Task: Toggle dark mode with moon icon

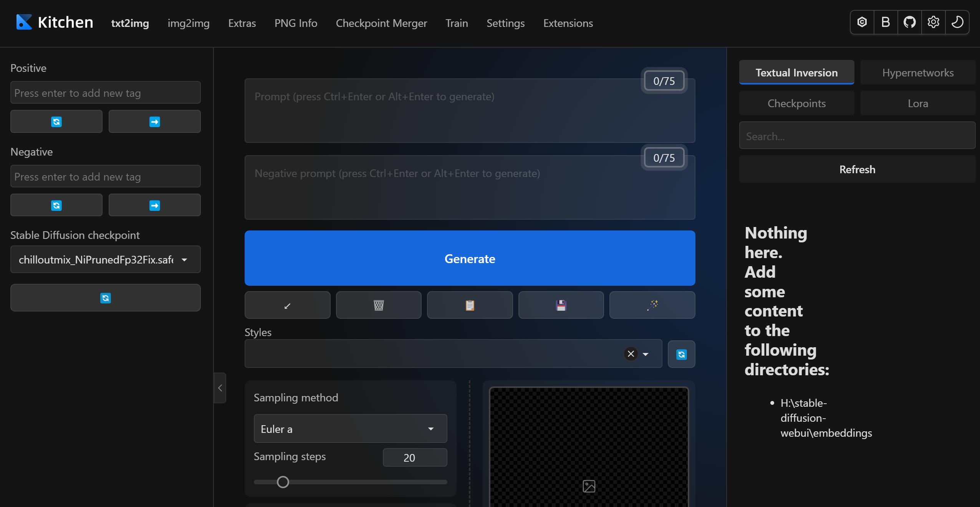Action: [x=957, y=22]
